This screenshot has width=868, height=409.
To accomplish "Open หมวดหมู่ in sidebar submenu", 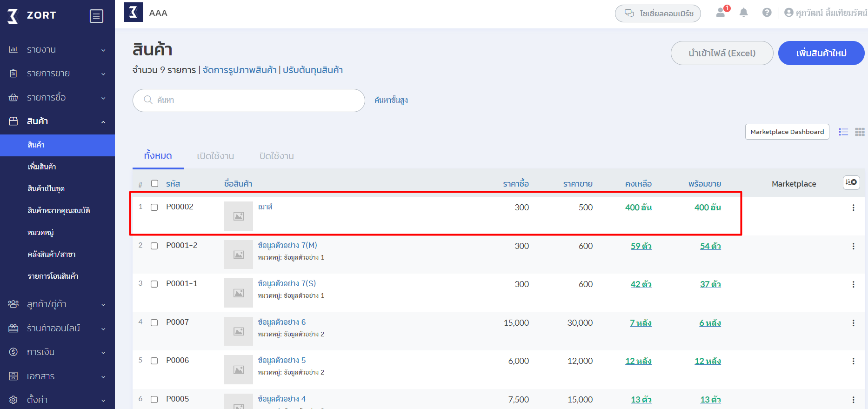I will click(x=40, y=232).
